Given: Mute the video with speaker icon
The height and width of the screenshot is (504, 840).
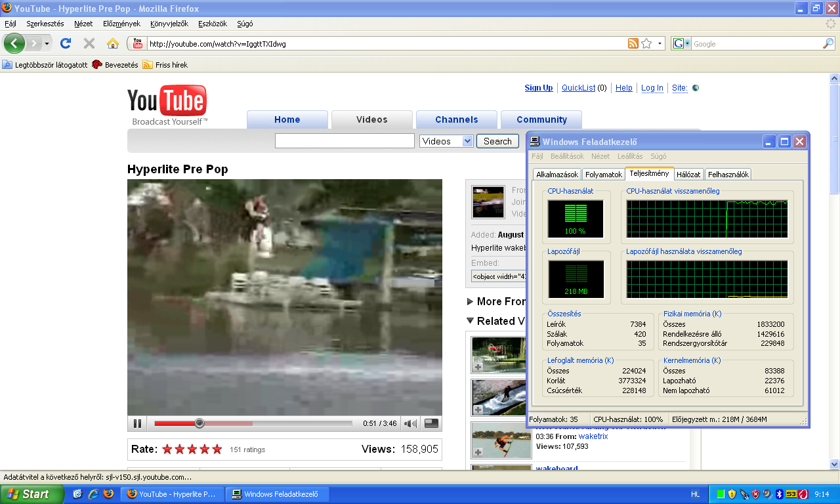Looking at the screenshot, I should [411, 424].
